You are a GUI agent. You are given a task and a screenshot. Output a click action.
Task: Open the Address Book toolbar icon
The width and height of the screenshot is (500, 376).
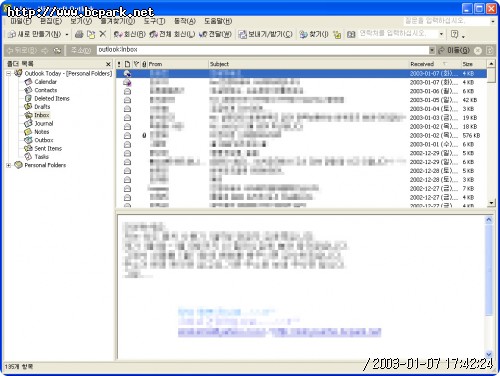point(351,34)
